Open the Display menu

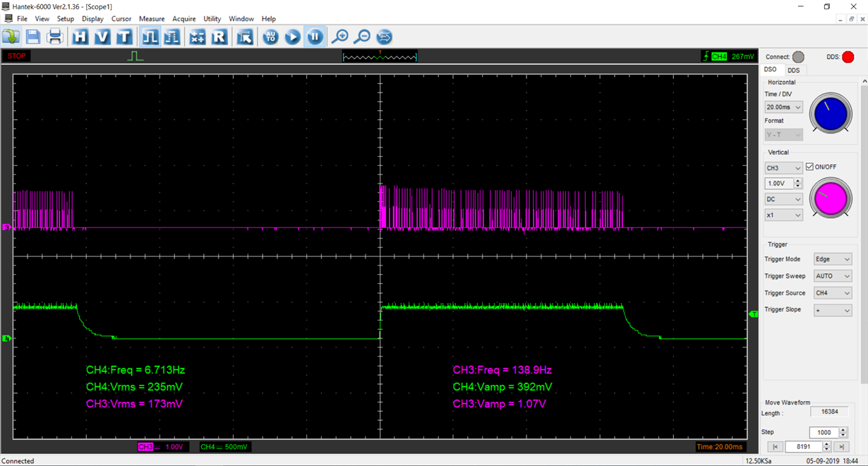92,19
